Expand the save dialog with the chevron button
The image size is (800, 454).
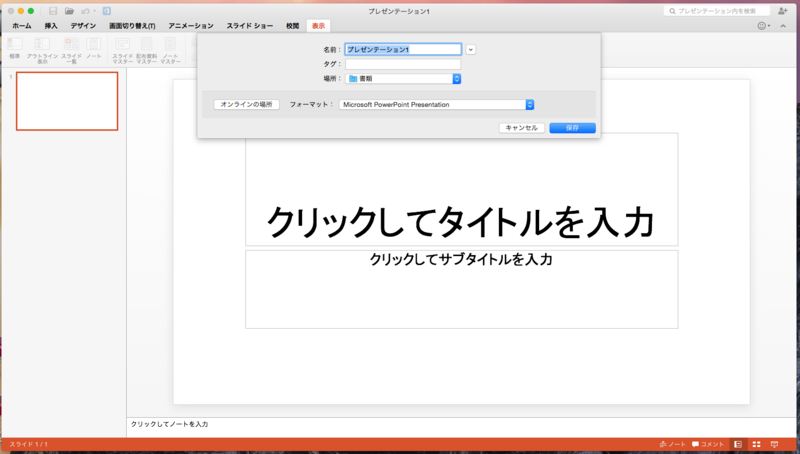pos(470,49)
